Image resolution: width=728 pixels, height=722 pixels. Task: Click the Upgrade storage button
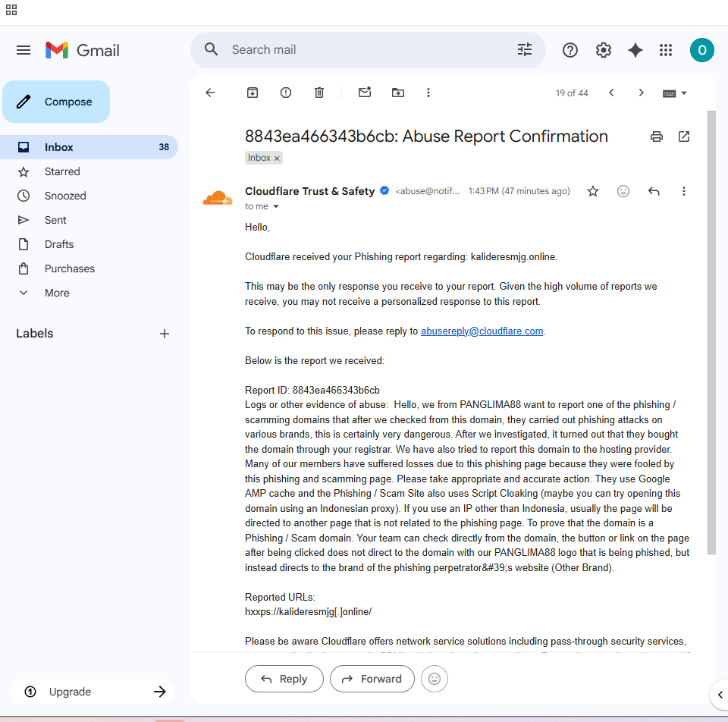93,692
